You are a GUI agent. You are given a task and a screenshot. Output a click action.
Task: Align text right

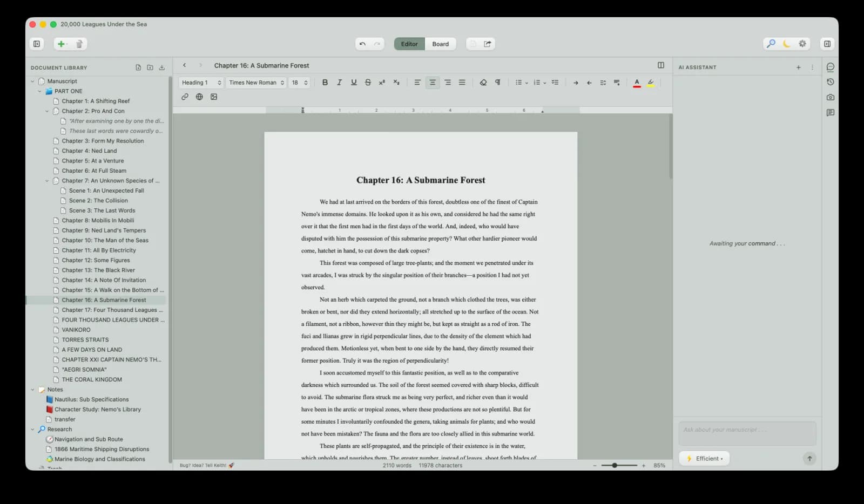point(448,83)
